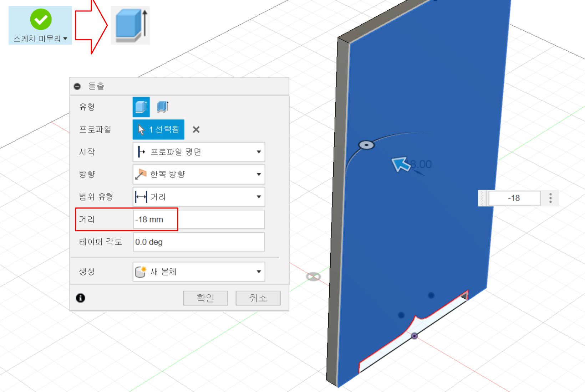
Task: Collapse the 돌출 dialog with minus icon
Action: point(77,86)
